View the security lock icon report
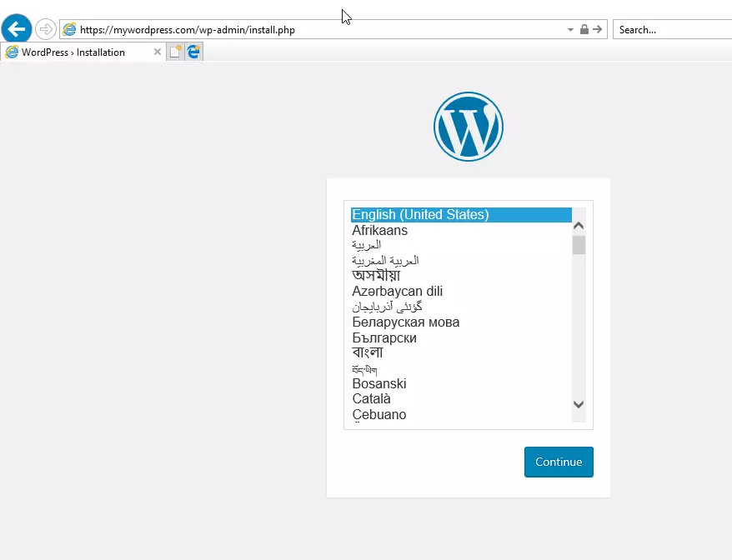Screen dimensions: 732x560 [584, 29]
